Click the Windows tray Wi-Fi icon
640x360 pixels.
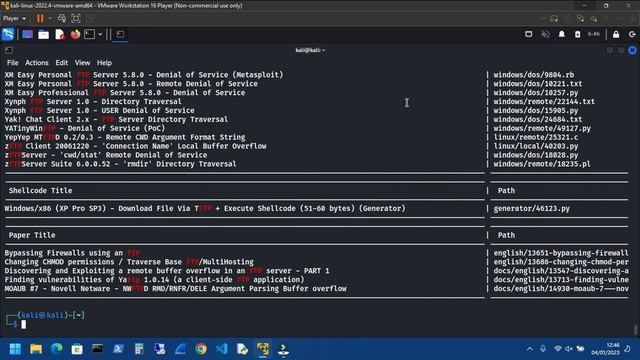coord(558,349)
